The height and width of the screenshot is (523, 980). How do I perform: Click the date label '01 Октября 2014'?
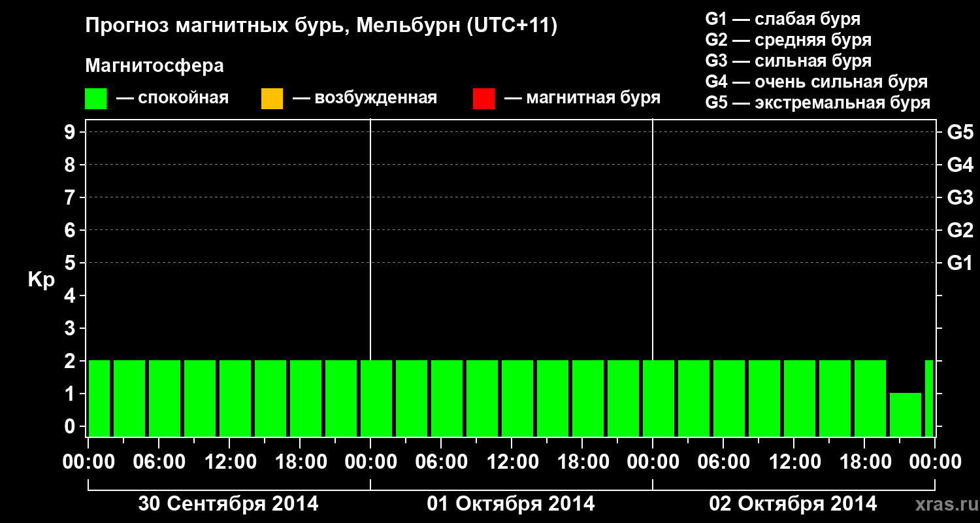(x=511, y=503)
